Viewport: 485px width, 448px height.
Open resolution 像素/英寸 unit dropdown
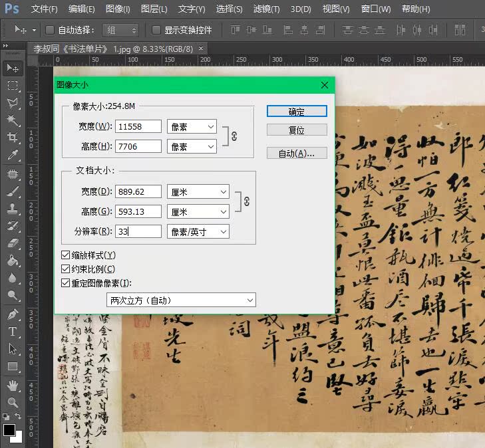[198, 231]
